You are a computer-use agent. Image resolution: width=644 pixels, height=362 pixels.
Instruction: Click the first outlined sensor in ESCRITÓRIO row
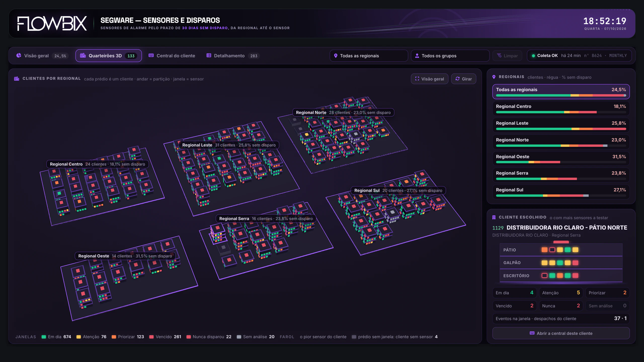pyautogui.click(x=544, y=276)
